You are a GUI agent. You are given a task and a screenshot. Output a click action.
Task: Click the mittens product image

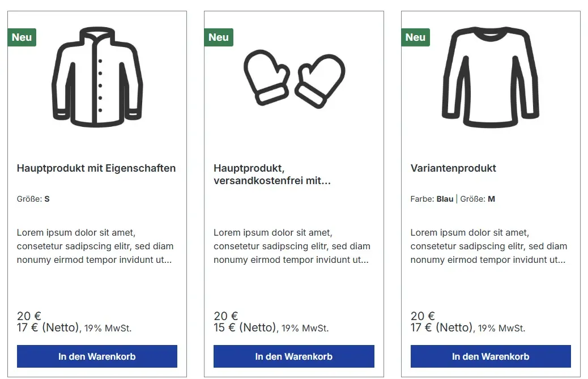point(294,79)
